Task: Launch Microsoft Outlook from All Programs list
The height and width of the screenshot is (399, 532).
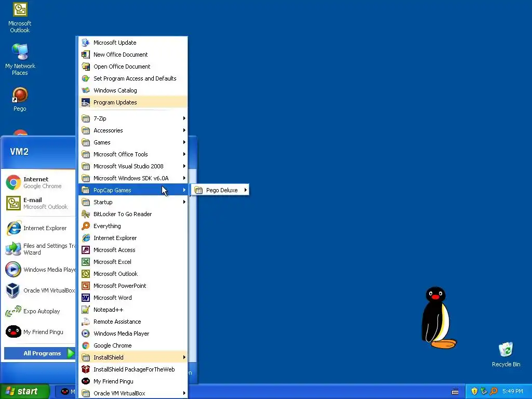Action: (133, 274)
